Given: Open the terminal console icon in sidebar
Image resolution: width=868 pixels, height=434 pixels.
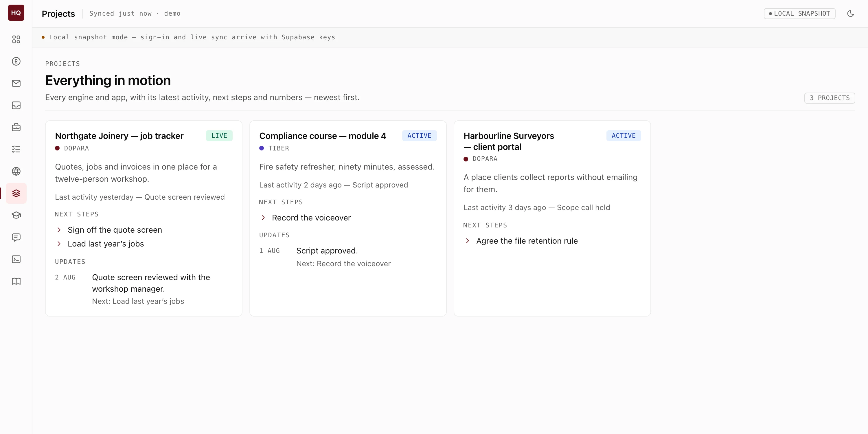Looking at the screenshot, I should tap(16, 259).
